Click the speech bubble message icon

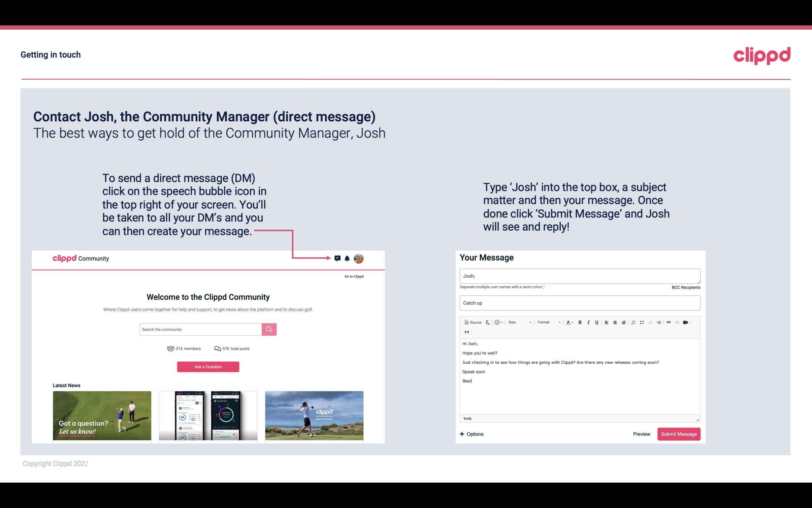[x=338, y=259]
